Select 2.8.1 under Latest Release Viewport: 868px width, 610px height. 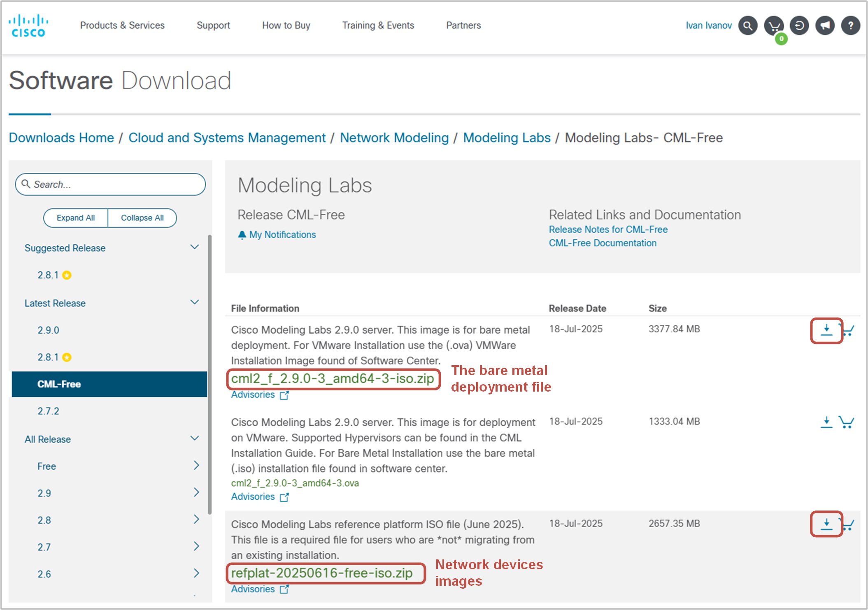(x=48, y=357)
